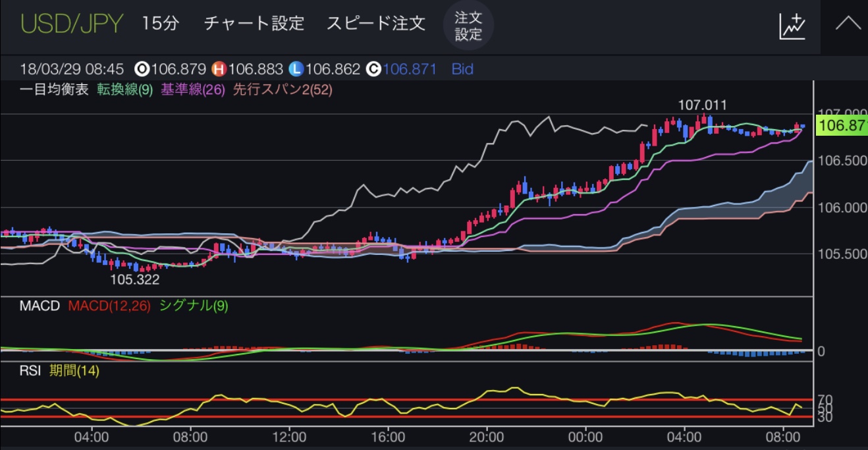Collapse the chart panel with the up chevron
The height and width of the screenshot is (450, 868).
pos(848,25)
